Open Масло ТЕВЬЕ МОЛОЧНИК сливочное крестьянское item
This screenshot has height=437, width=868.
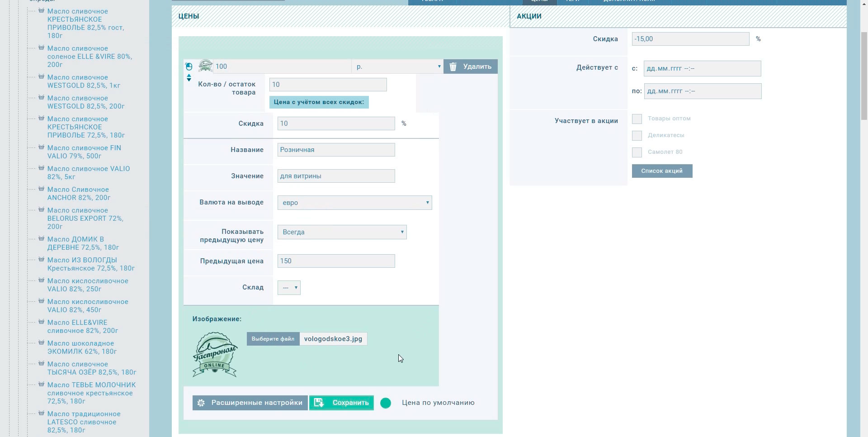[x=91, y=393]
